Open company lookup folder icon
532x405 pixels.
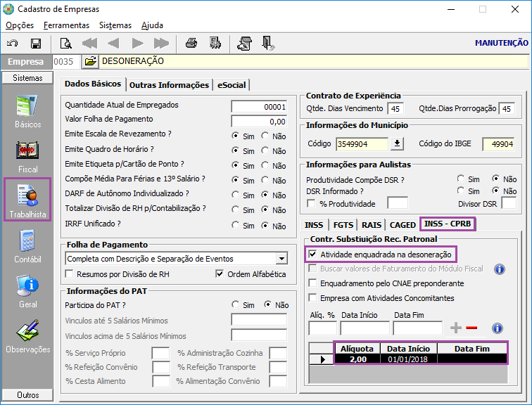(x=90, y=61)
